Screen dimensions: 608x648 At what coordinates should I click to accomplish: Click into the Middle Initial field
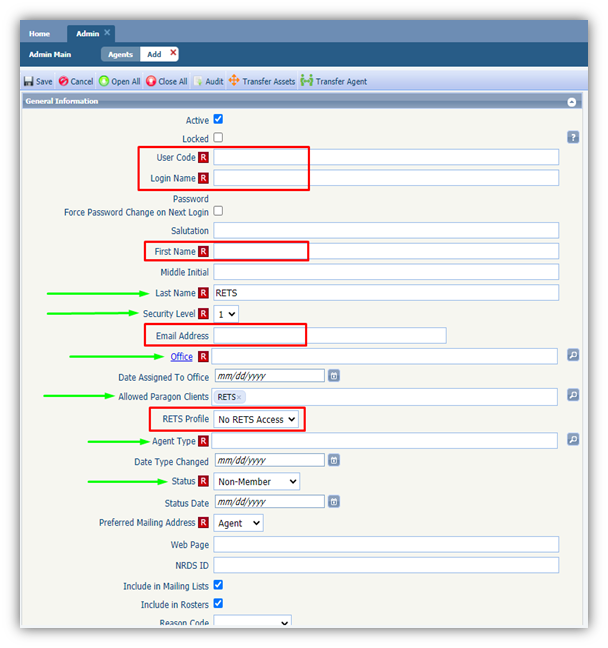(386, 272)
